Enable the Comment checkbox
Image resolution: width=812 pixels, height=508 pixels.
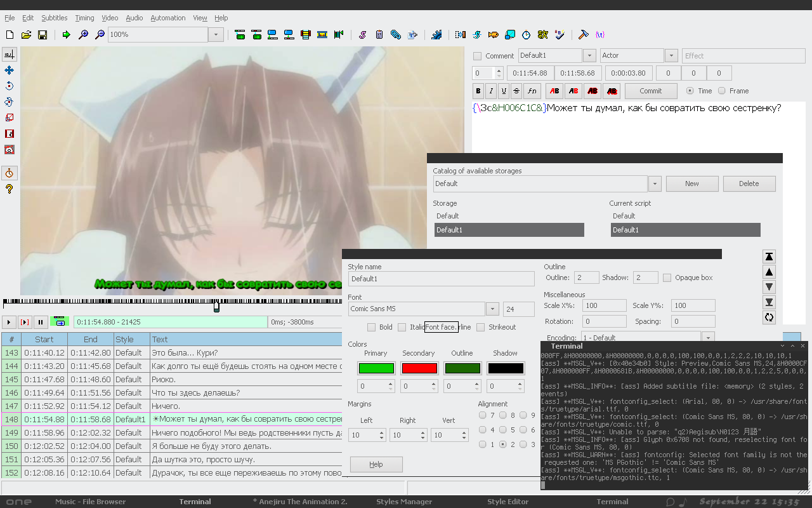tap(478, 56)
